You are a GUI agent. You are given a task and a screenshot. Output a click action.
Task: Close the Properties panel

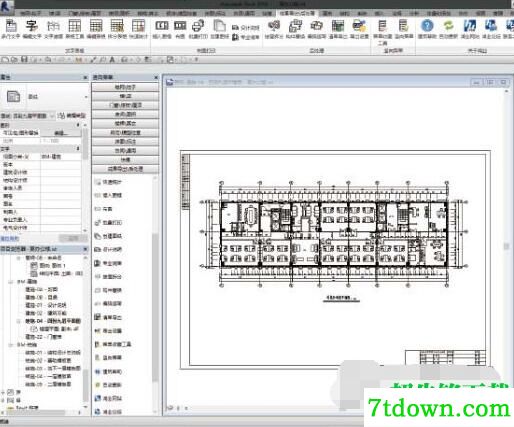(x=85, y=77)
